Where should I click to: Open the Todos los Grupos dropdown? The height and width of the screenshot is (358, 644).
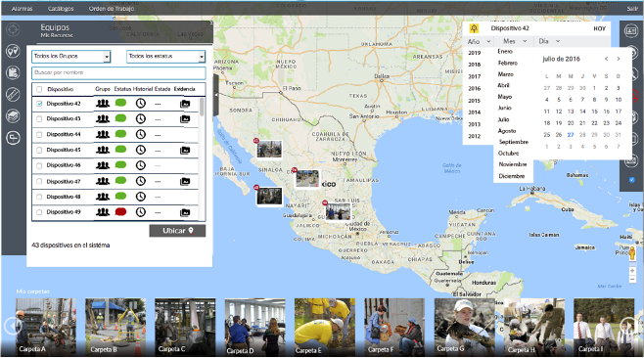pos(71,57)
